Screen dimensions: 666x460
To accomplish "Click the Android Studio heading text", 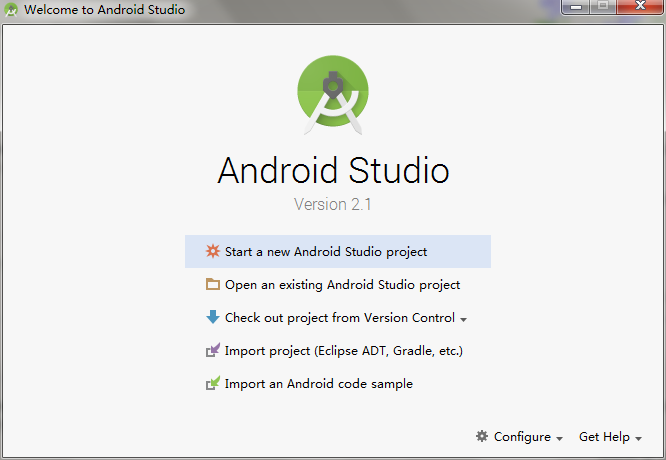I will (x=333, y=170).
